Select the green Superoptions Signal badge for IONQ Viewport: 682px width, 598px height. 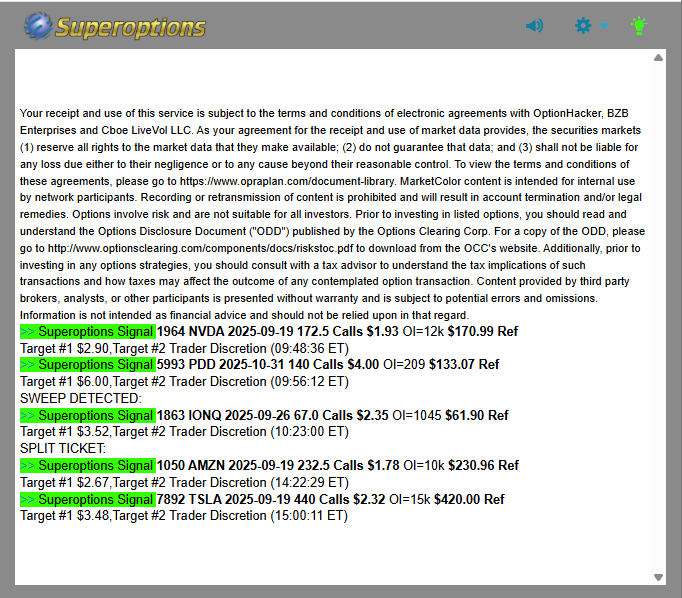click(x=87, y=416)
